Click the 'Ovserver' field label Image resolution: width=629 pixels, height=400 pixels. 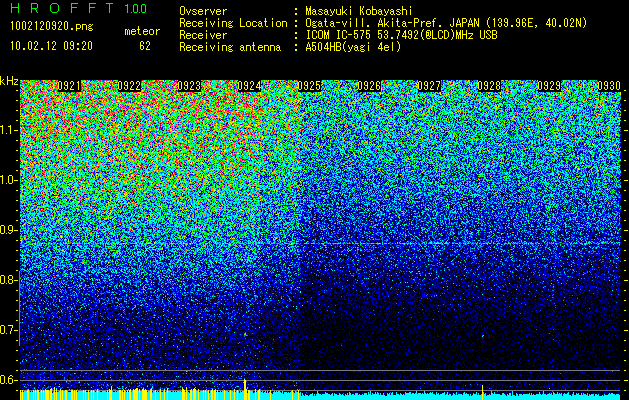[203, 11]
